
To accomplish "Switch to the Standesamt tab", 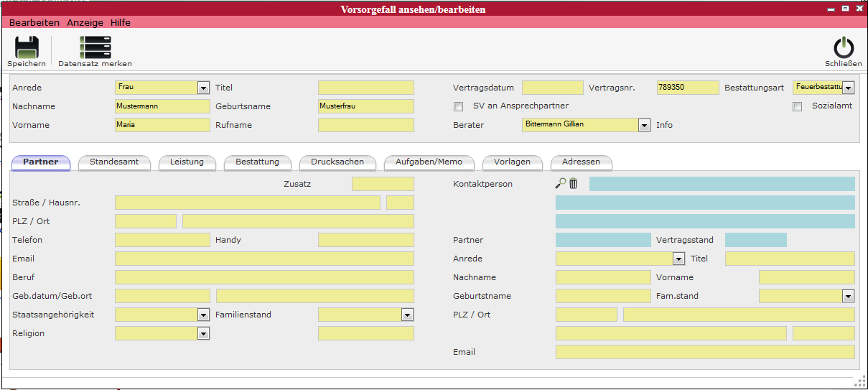I will tap(114, 162).
